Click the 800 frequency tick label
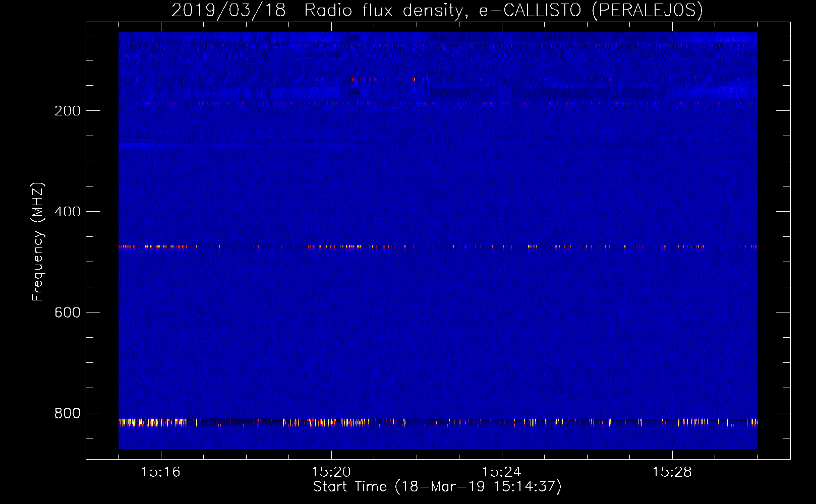This screenshot has height=504, width=816. tap(68, 413)
